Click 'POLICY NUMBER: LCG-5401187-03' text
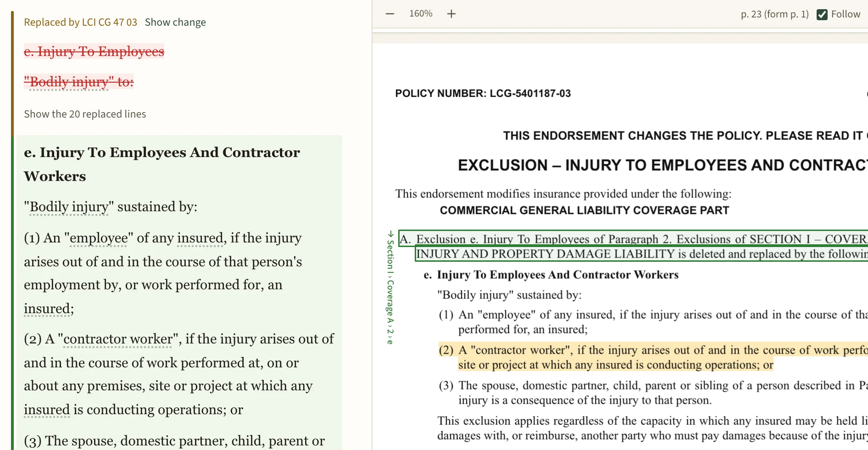Screen dimensions: 868x450 pos(483,93)
